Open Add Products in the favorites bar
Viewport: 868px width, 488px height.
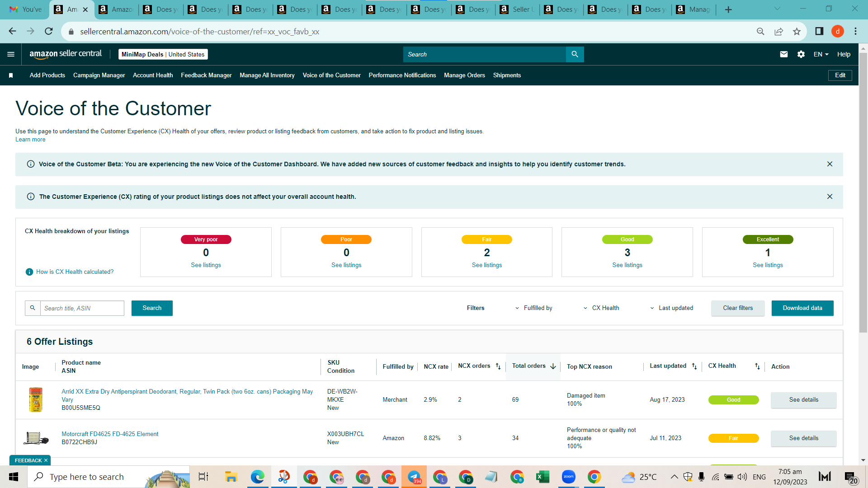[x=47, y=75]
